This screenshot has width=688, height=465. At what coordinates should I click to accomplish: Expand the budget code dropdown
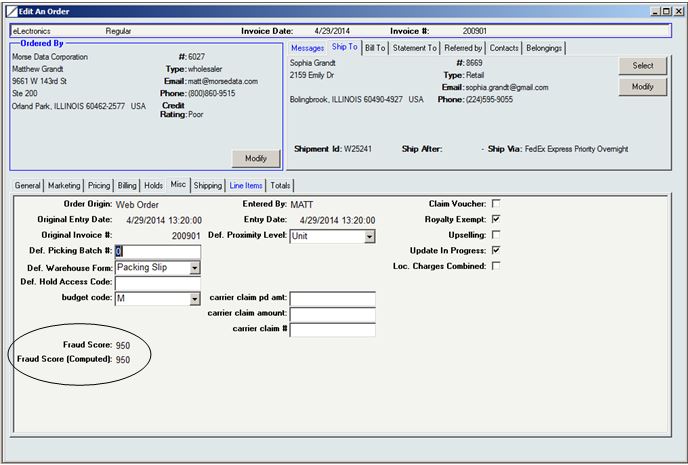(194, 298)
